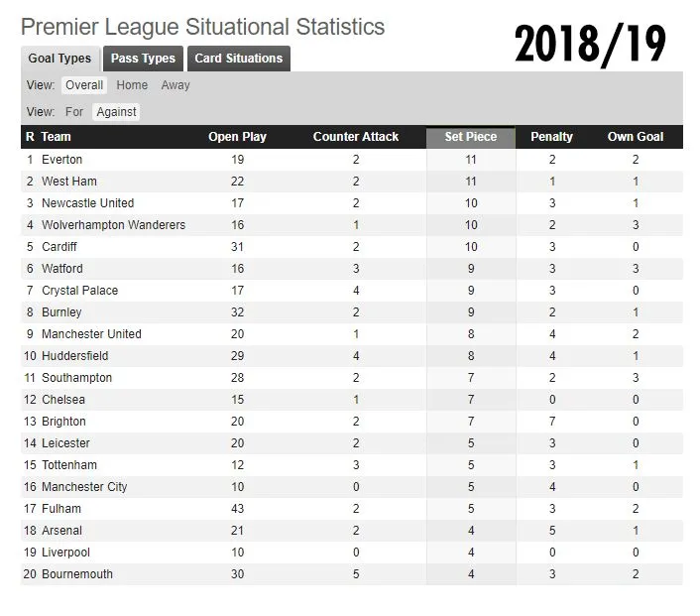The width and height of the screenshot is (700, 616).
Task: Switch the view to Home
Action: tap(132, 85)
